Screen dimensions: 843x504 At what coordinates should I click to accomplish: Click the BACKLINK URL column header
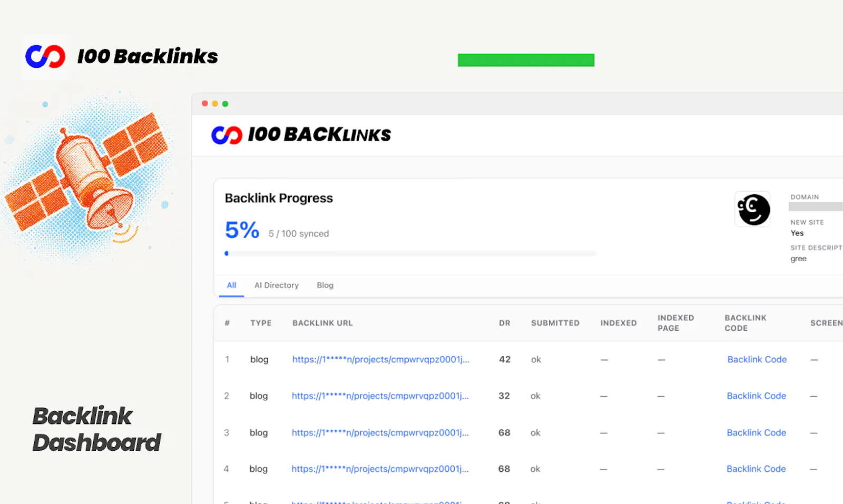[x=322, y=323]
